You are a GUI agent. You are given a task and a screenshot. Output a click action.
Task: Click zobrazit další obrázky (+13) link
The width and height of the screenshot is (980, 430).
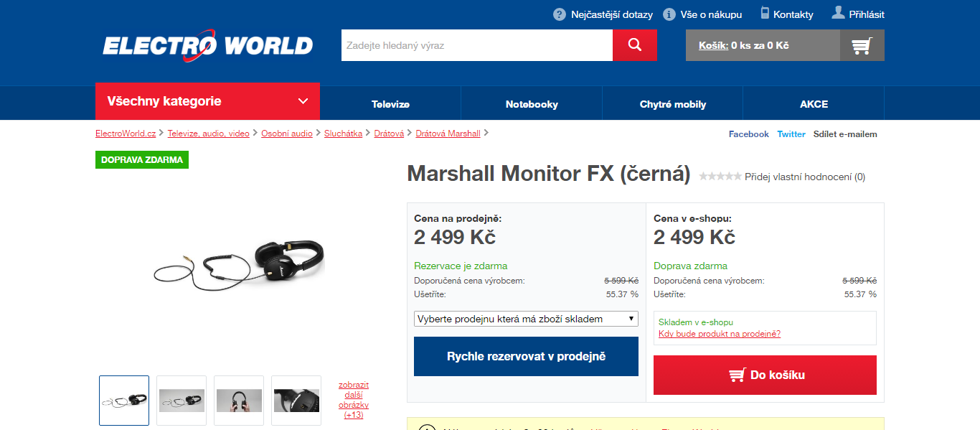click(354, 400)
